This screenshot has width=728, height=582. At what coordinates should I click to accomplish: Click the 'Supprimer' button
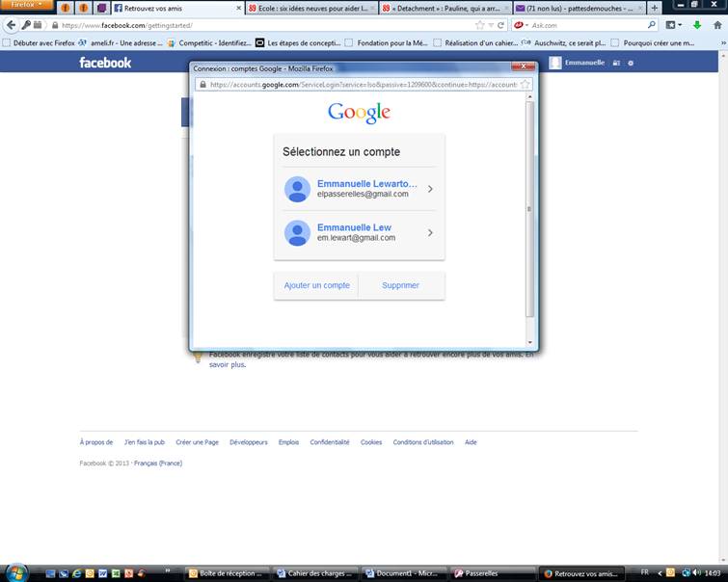pos(401,285)
